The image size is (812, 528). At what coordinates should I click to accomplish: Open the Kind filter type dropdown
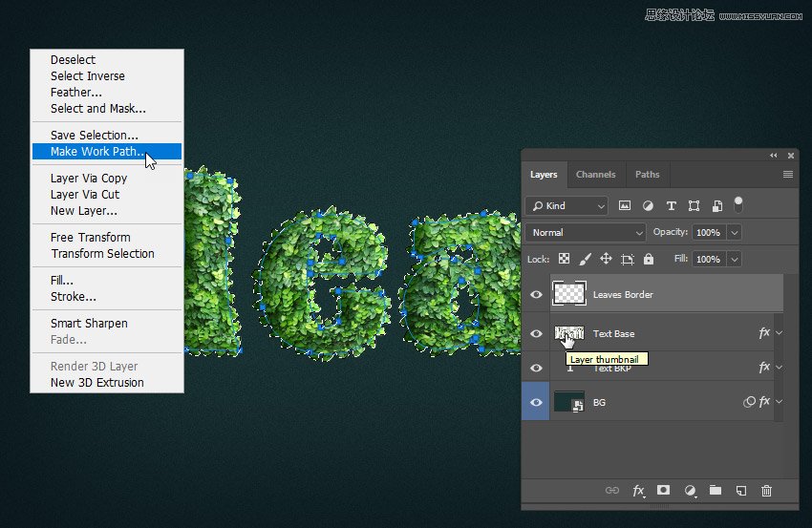[567, 205]
